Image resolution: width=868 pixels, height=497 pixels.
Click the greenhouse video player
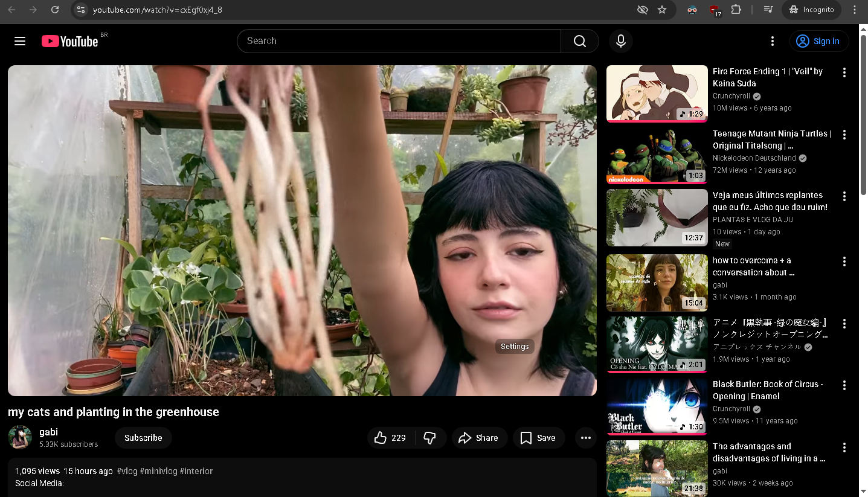pyautogui.click(x=302, y=231)
